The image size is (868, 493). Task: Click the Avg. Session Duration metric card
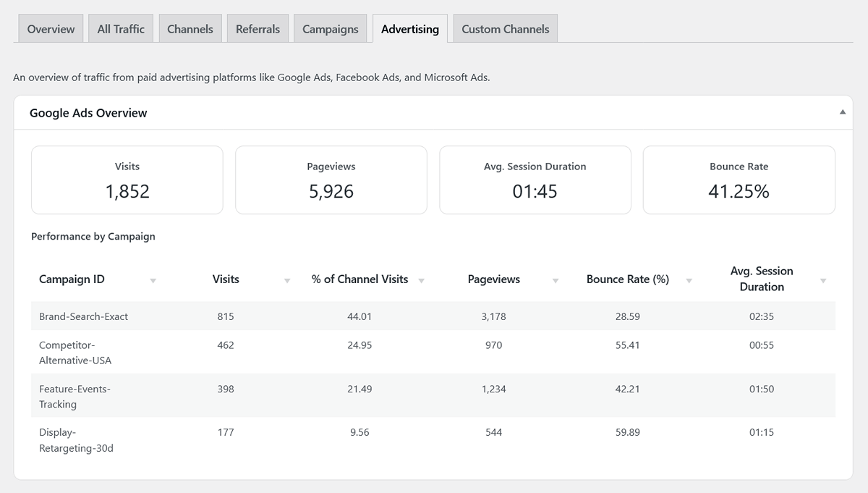(535, 180)
